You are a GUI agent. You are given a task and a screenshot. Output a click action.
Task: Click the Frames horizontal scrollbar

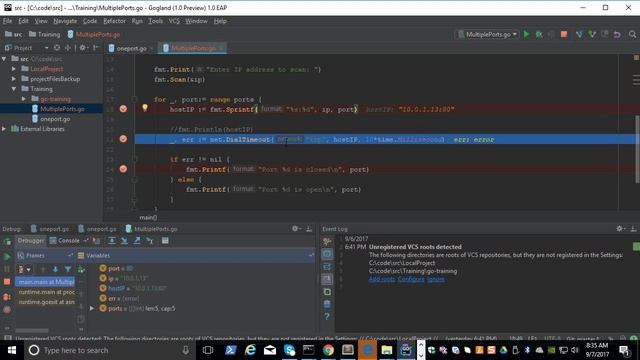click(x=32, y=330)
